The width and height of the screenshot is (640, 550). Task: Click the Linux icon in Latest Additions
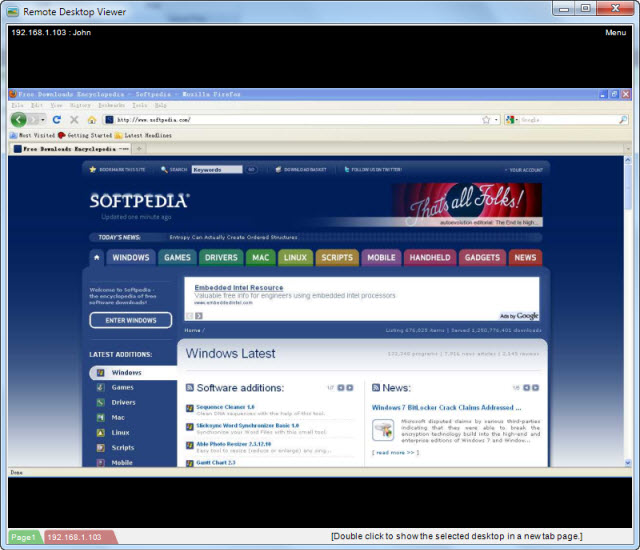(101, 432)
